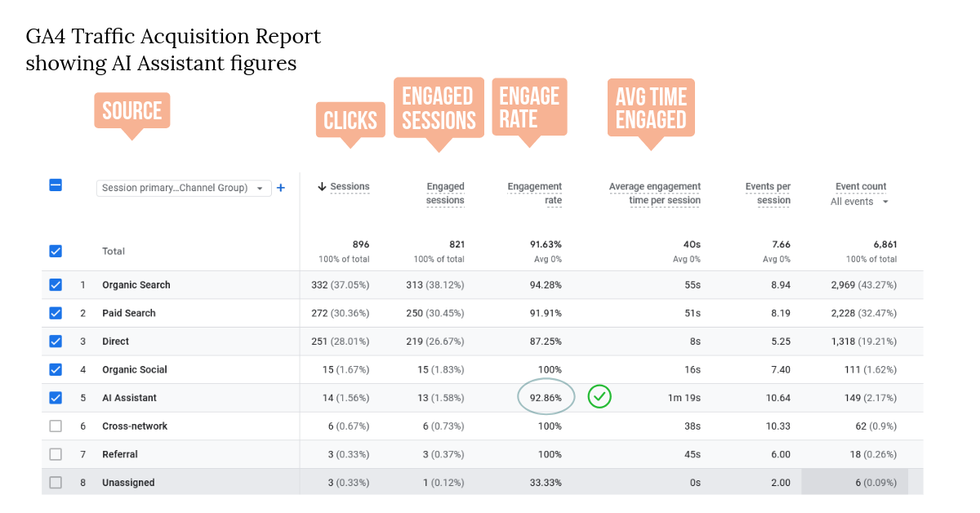The height and width of the screenshot is (513, 980).
Task: Sort by Engaged sessions column header
Action: [x=445, y=194]
